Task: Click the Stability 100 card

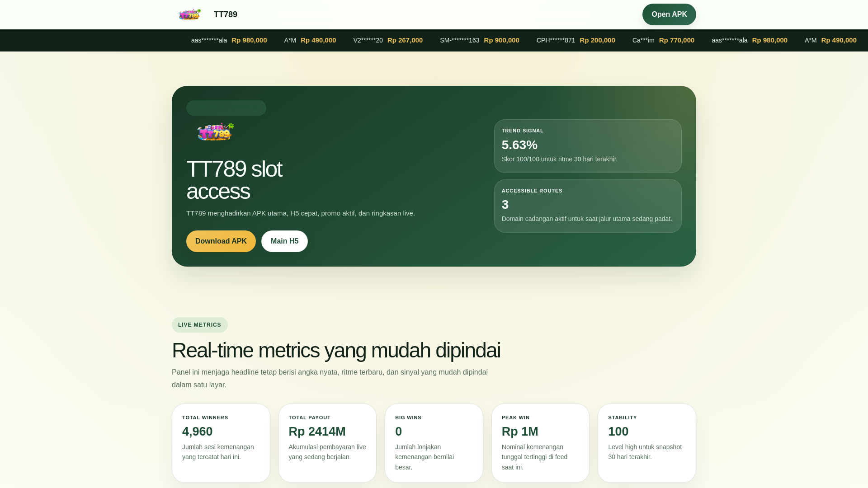Action: click(x=647, y=443)
